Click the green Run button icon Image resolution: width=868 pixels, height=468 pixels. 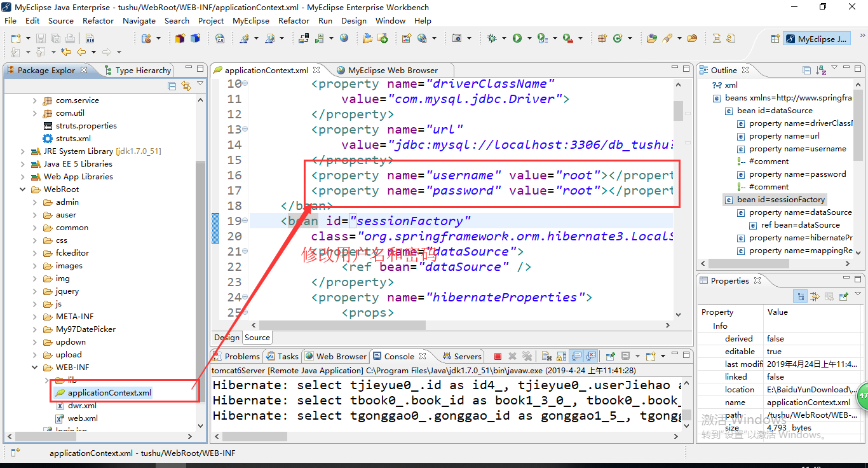click(517, 38)
